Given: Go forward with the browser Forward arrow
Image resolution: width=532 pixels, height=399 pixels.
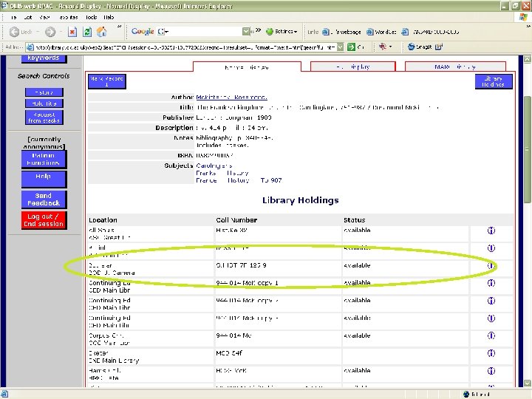Looking at the screenshot, I should [x=50, y=32].
